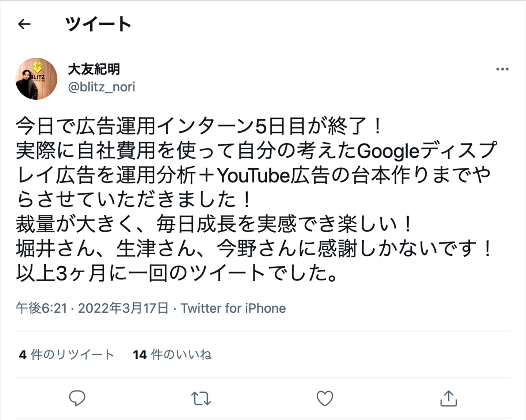
Task: Click the 午後6:21 timestamp
Action: point(41,309)
